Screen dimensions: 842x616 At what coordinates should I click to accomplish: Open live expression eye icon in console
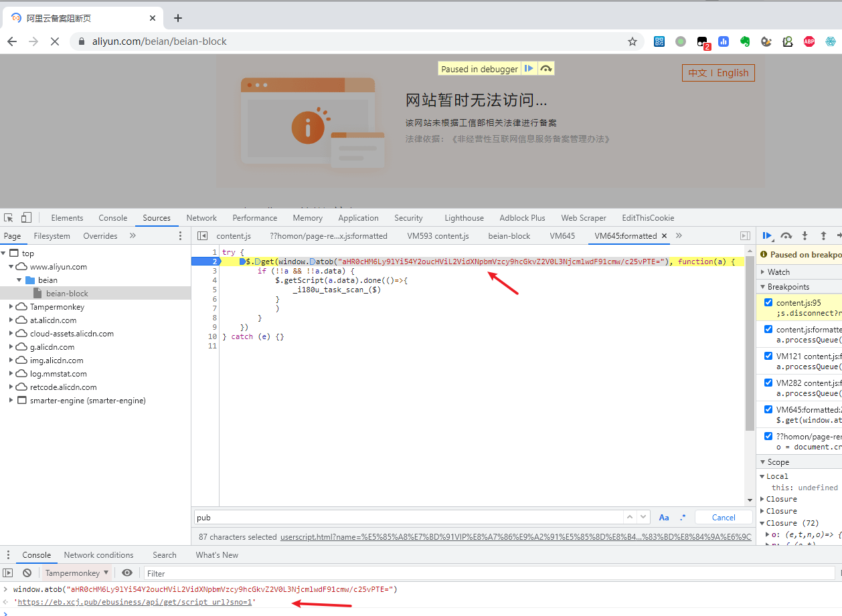(127, 573)
